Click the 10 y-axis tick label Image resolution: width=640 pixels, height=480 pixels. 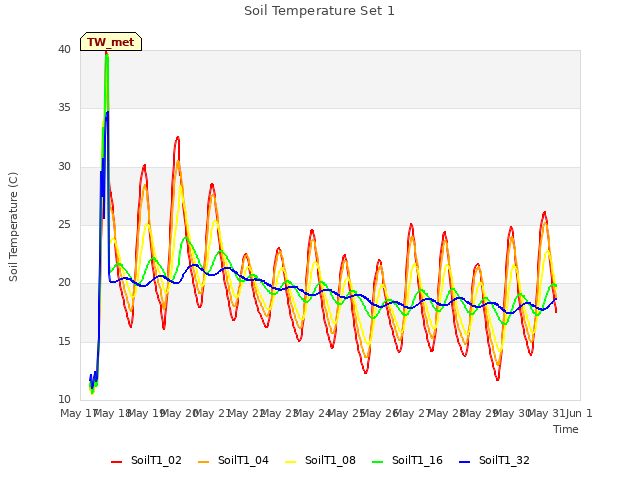64,399
